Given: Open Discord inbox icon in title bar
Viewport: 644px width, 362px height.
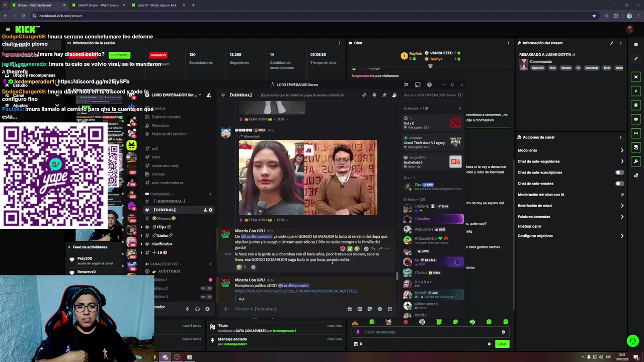Looking at the screenshot, I should click(x=418, y=85).
